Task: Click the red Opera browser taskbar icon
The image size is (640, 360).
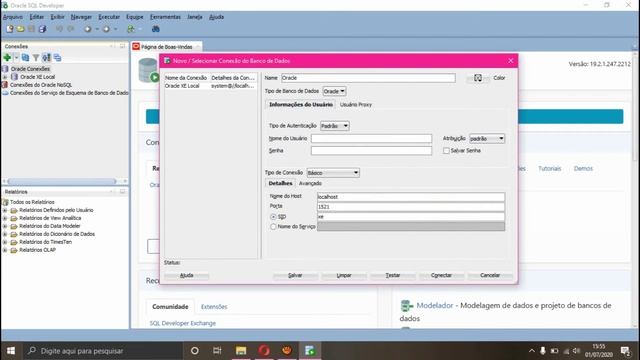Action: [264, 351]
